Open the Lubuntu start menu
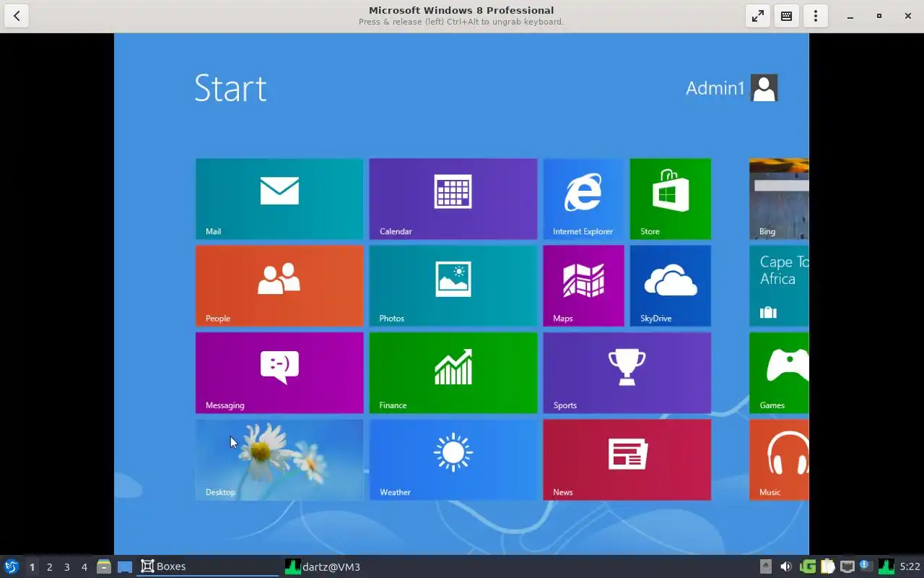Screen dimensions: 924x578 tap(11, 566)
